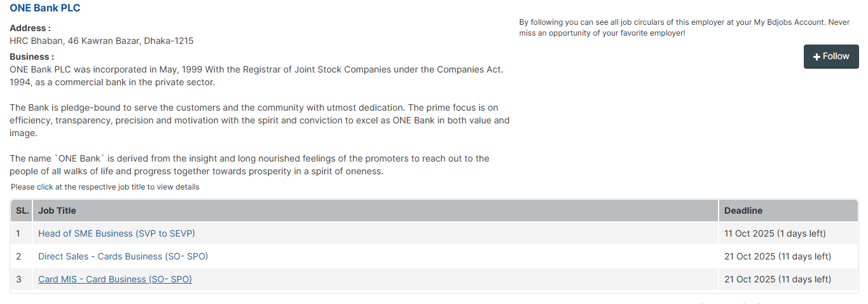
Task: Select the Job Title column header
Action: click(57, 211)
